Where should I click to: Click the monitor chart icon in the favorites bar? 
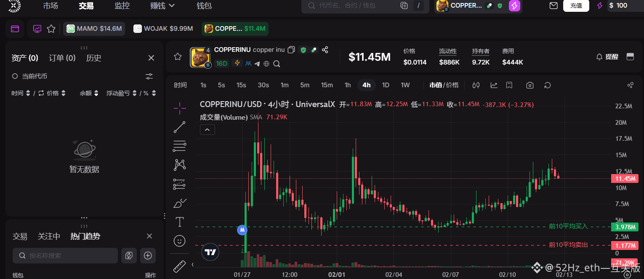37,29
